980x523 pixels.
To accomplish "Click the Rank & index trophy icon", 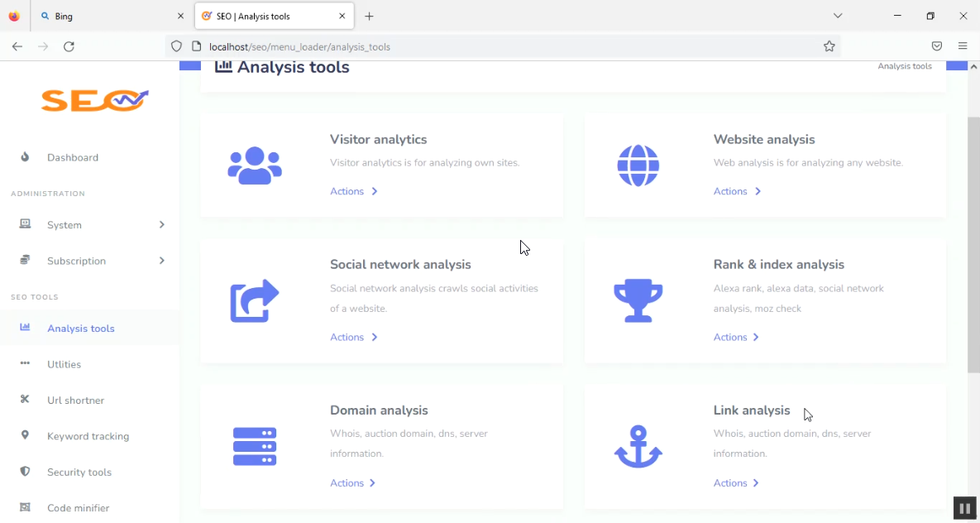I will pos(638,300).
